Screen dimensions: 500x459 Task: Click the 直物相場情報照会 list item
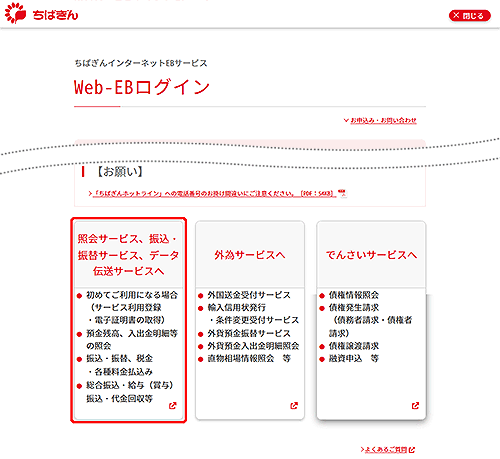click(249, 359)
